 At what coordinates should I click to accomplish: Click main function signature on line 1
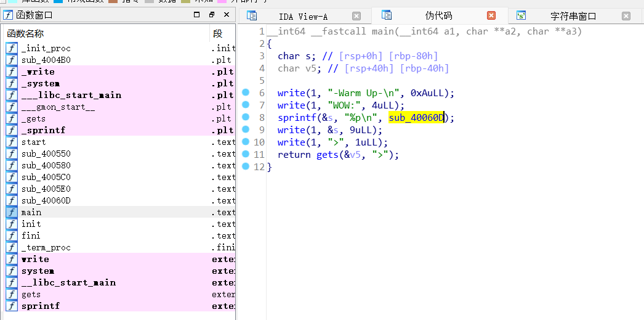pos(424,31)
